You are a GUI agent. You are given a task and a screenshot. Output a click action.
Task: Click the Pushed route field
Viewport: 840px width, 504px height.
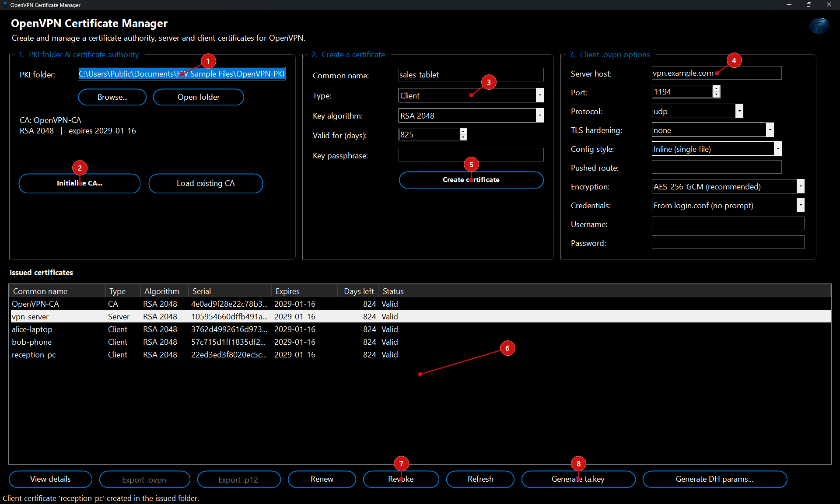(x=717, y=167)
